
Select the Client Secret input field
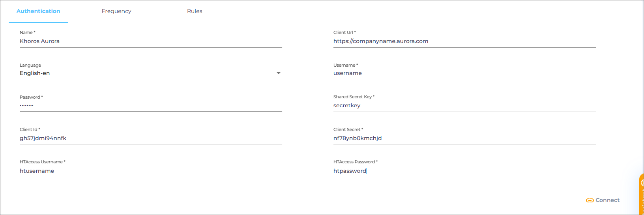point(464,138)
